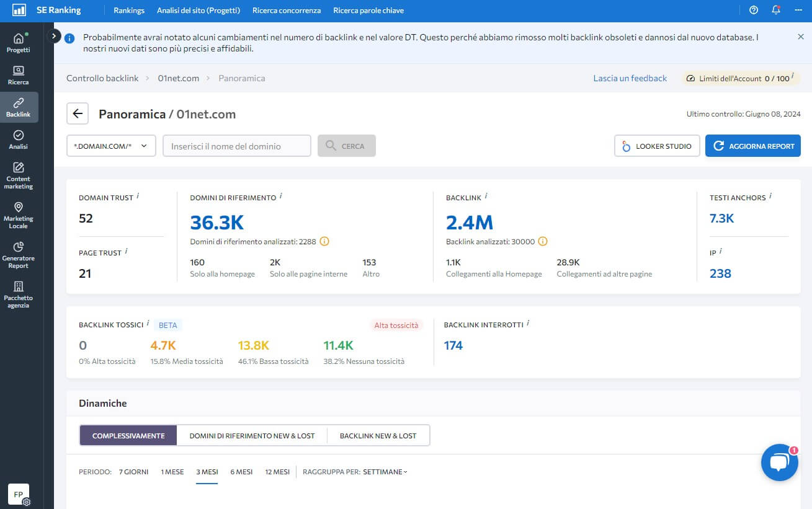This screenshot has height=509, width=812.
Task: Close the info notification banner
Action: [x=801, y=37]
